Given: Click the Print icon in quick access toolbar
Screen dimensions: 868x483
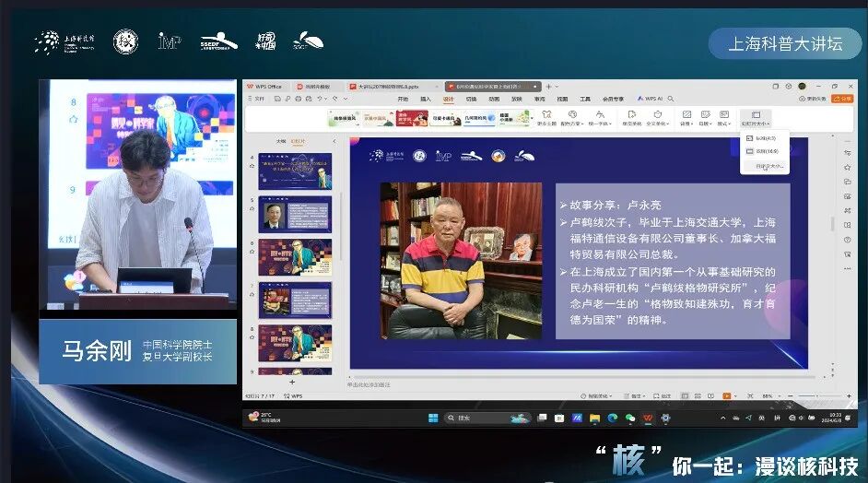Looking at the screenshot, I should (299, 99).
